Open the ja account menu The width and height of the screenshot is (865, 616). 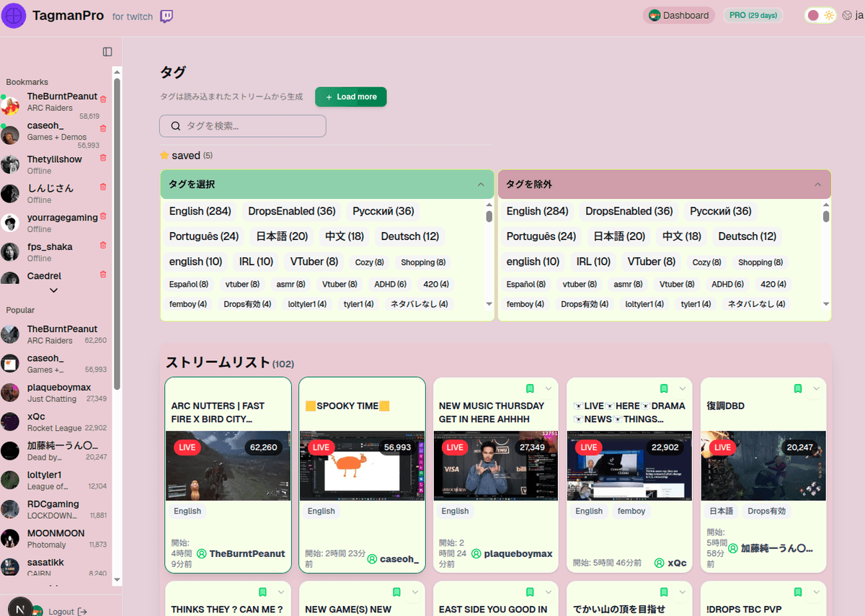pos(859,15)
